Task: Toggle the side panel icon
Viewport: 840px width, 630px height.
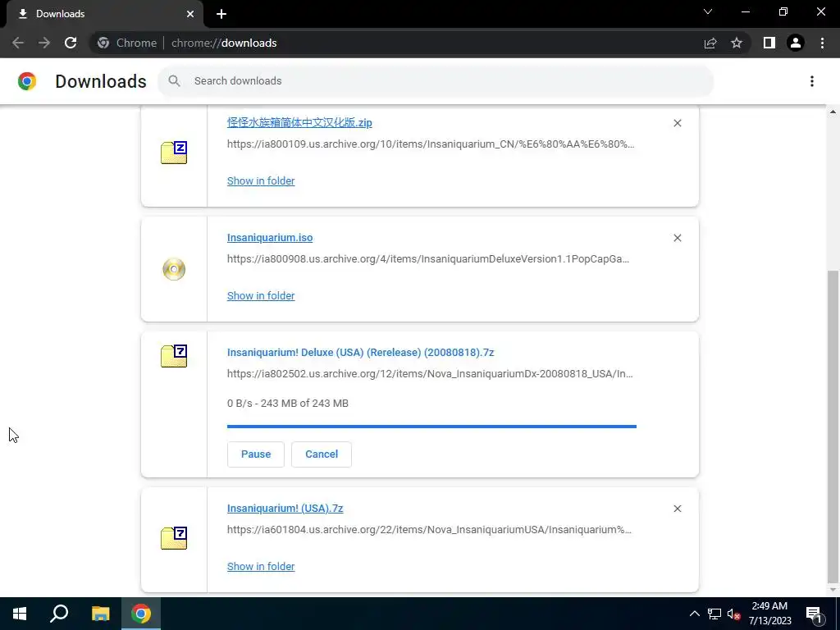Action: pos(769,43)
